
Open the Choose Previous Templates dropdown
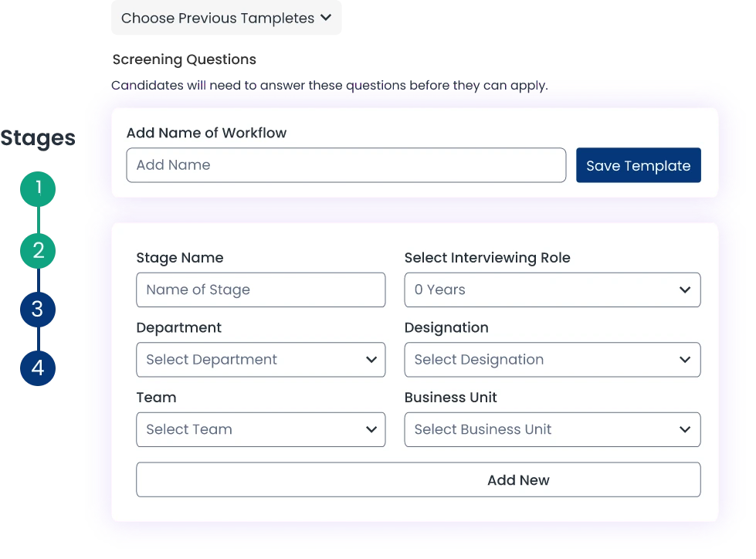point(227,18)
